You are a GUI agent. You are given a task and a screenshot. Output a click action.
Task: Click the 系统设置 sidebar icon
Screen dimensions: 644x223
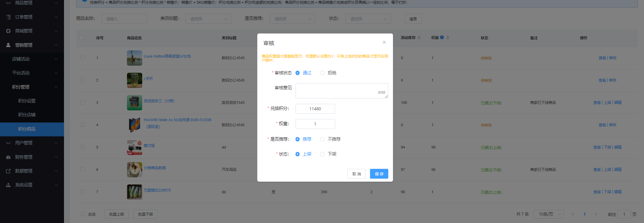pyautogui.click(x=8, y=185)
